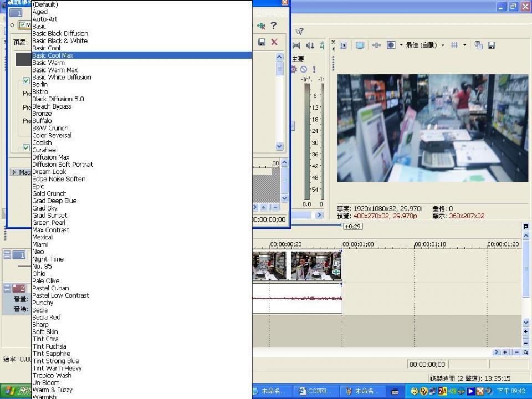Click the event pan/crop icon on video clip

tap(336, 264)
